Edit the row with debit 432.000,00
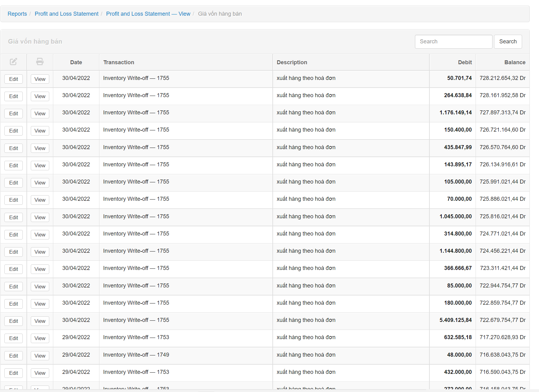 (14, 373)
